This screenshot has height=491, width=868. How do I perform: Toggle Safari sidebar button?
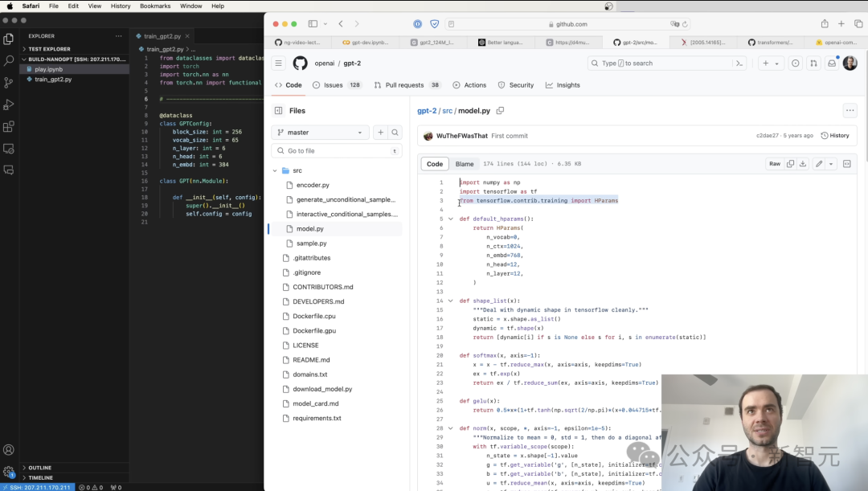pyautogui.click(x=313, y=24)
